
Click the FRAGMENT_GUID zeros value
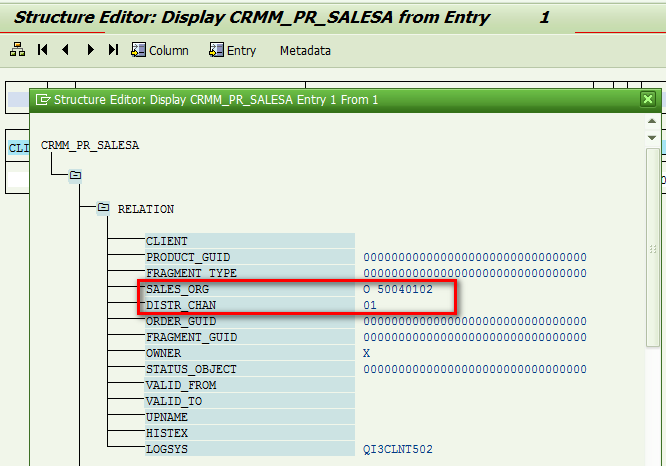tap(474, 337)
